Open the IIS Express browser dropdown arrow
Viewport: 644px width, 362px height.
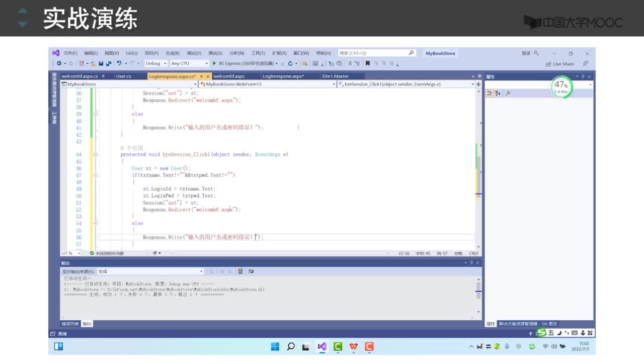pos(277,63)
